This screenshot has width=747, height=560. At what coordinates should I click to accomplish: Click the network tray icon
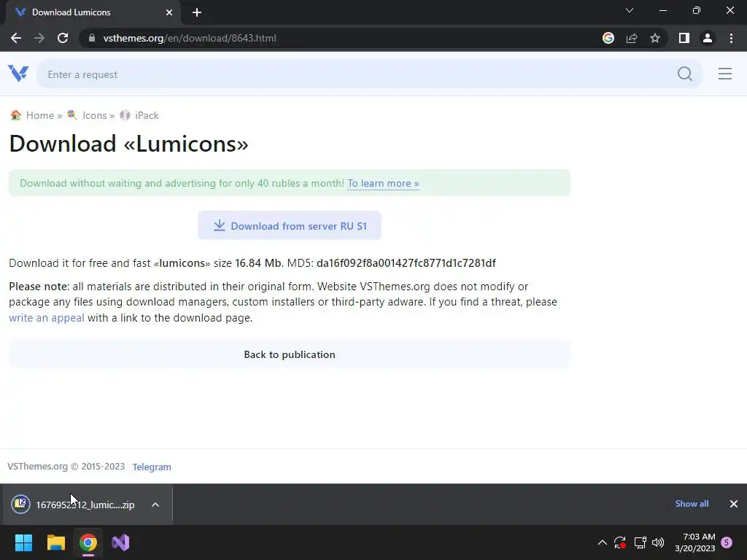click(640, 542)
